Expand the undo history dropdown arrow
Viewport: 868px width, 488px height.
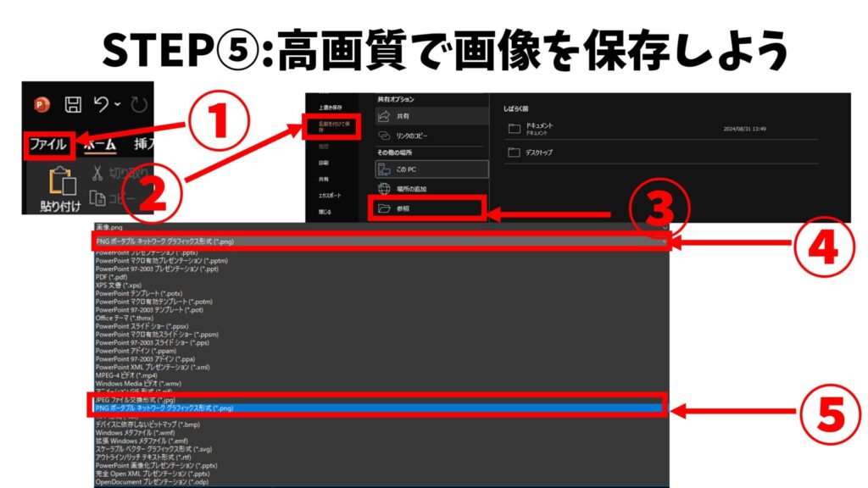117,106
